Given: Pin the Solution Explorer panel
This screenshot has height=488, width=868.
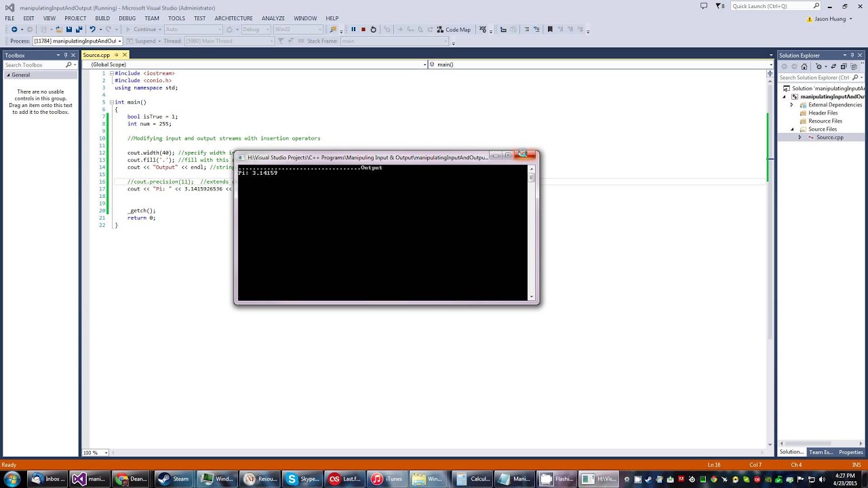Looking at the screenshot, I should 852,55.
